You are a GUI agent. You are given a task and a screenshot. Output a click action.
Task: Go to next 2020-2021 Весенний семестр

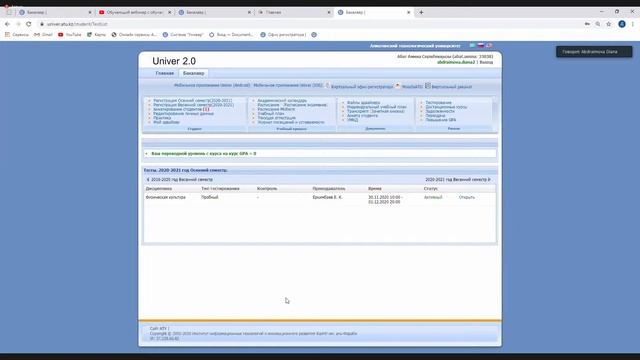tap(458, 180)
